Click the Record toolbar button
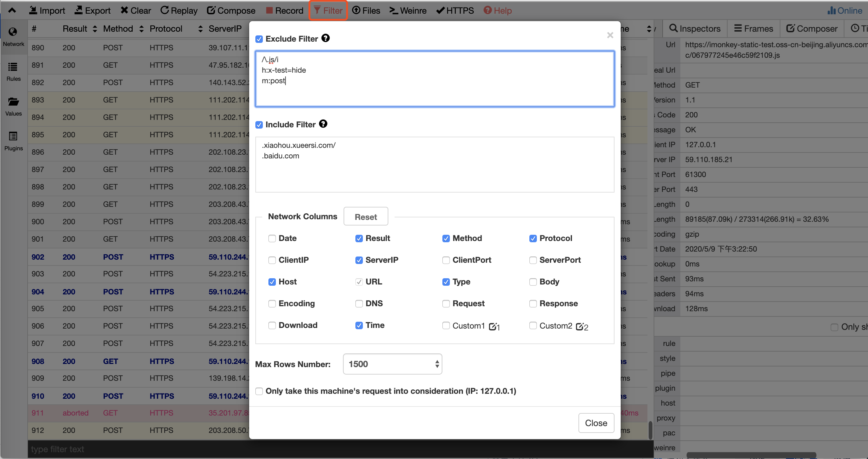This screenshot has height=459, width=868. point(284,11)
